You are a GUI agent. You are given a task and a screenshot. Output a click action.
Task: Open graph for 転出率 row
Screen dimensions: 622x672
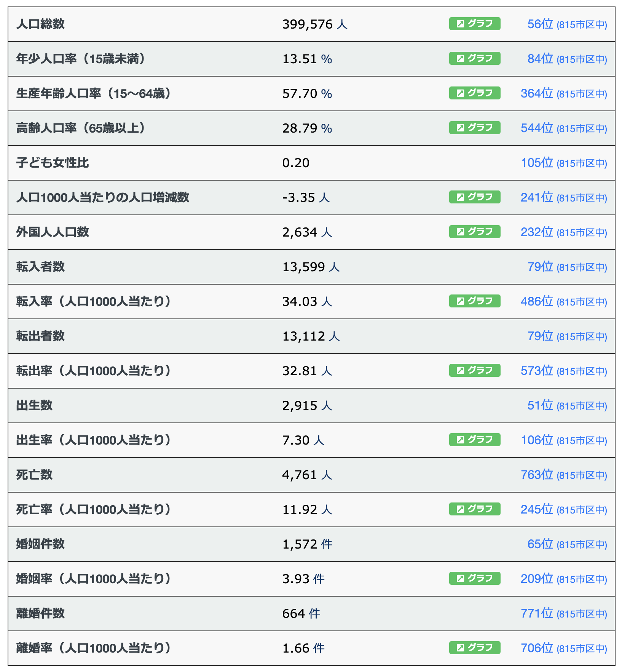[x=474, y=371]
